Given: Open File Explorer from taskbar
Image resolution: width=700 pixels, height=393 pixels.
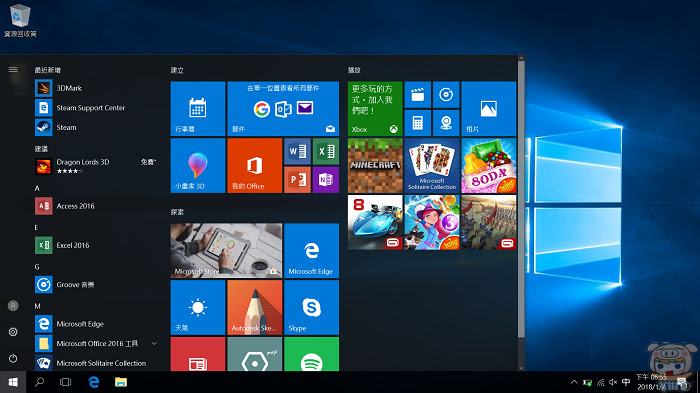Looking at the screenshot, I should [121, 382].
